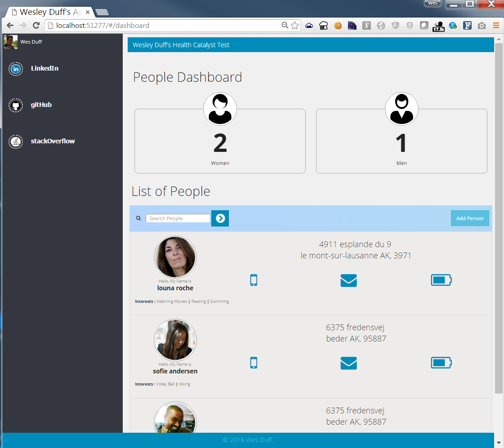The height and width of the screenshot is (448, 504).
Task: Bookmark the page with the star icon
Action: tap(295, 25)
